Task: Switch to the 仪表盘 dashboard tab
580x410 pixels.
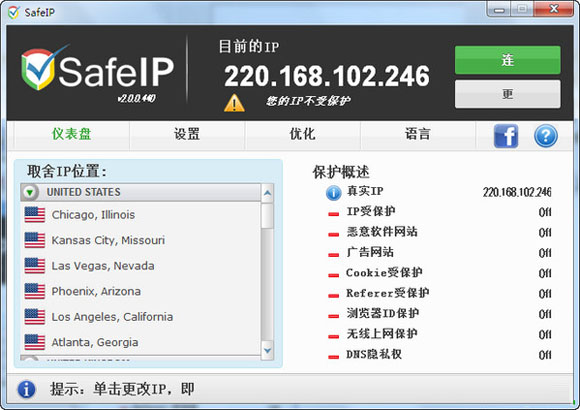Action: tap(71, 134)
